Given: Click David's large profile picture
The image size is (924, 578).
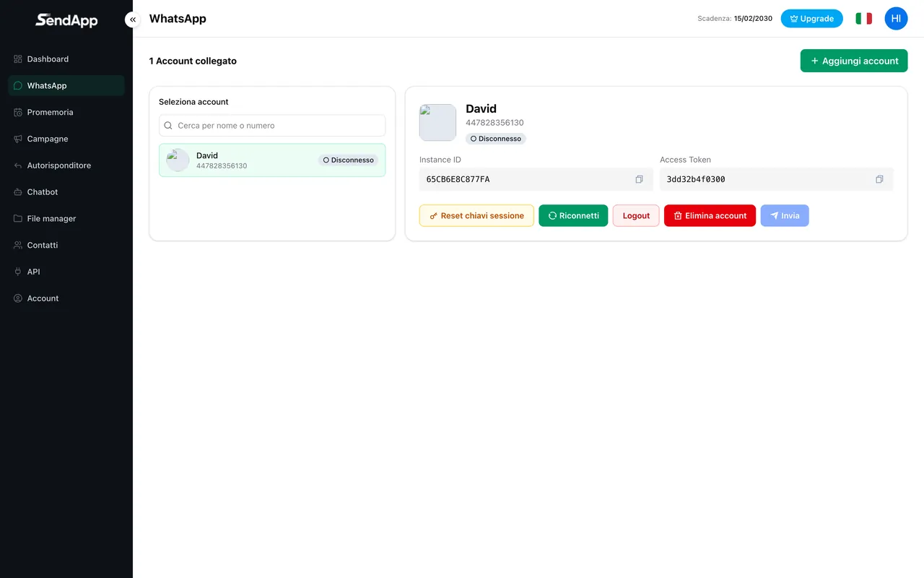Looking at the screenshot, I should coord(437,123).
